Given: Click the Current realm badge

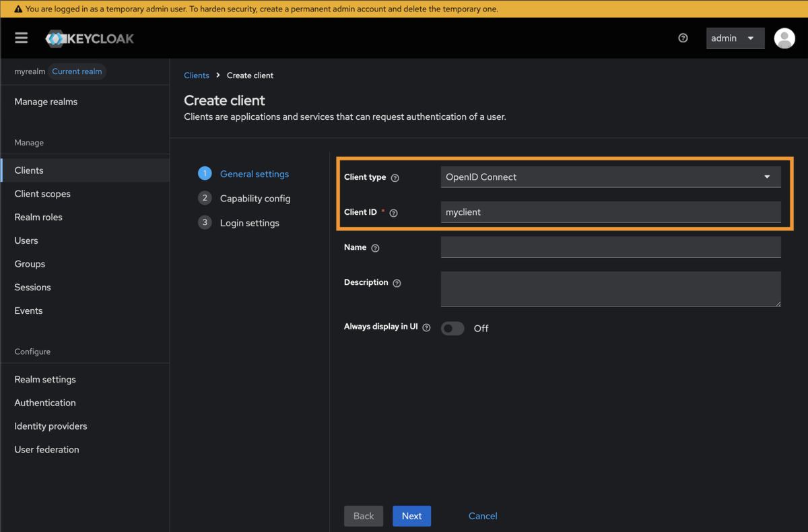Looking at the screenshot, I should point(77,71).
